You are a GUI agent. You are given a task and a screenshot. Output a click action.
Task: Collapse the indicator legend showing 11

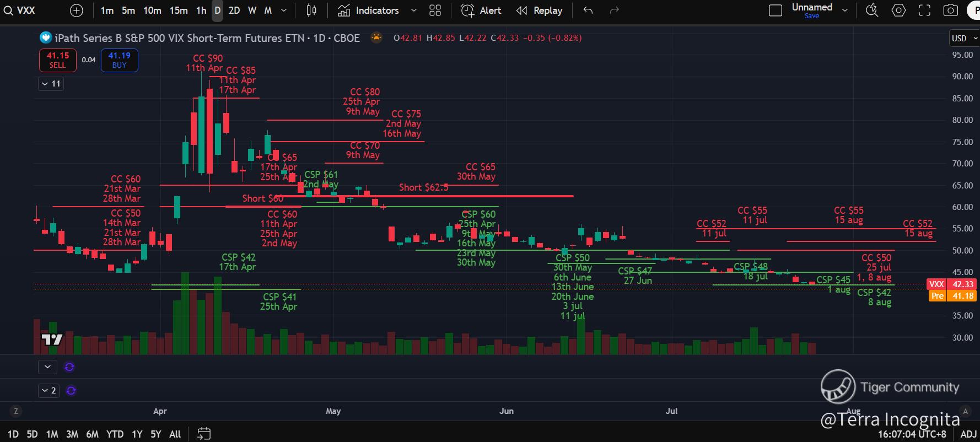point(51,84)
